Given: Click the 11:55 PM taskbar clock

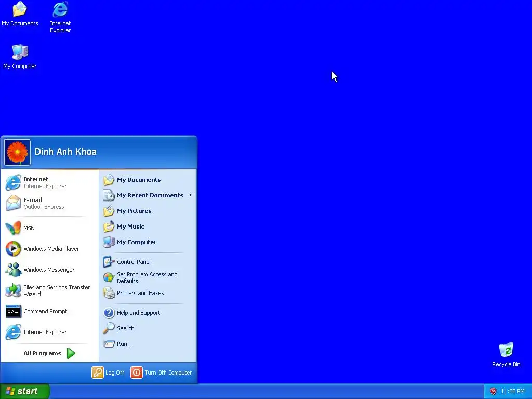Looking at the screenshot, I should pyautogui.click(x=513, y=392).
